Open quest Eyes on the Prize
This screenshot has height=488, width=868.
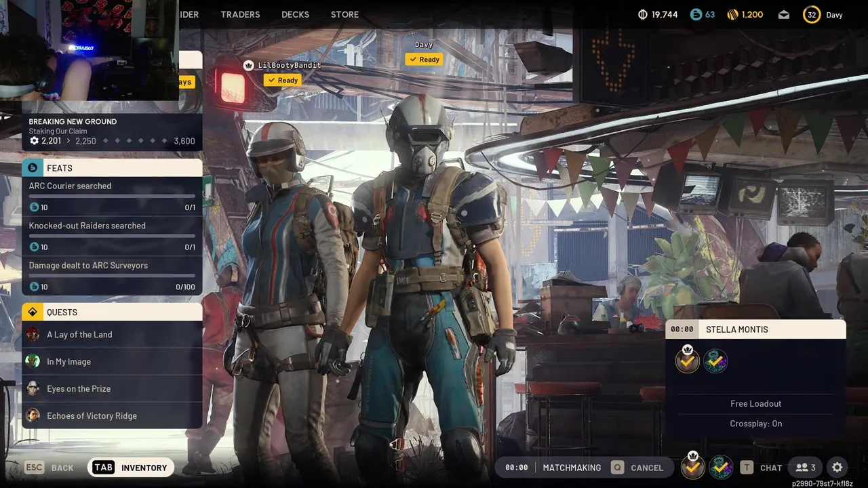[112, 388]
